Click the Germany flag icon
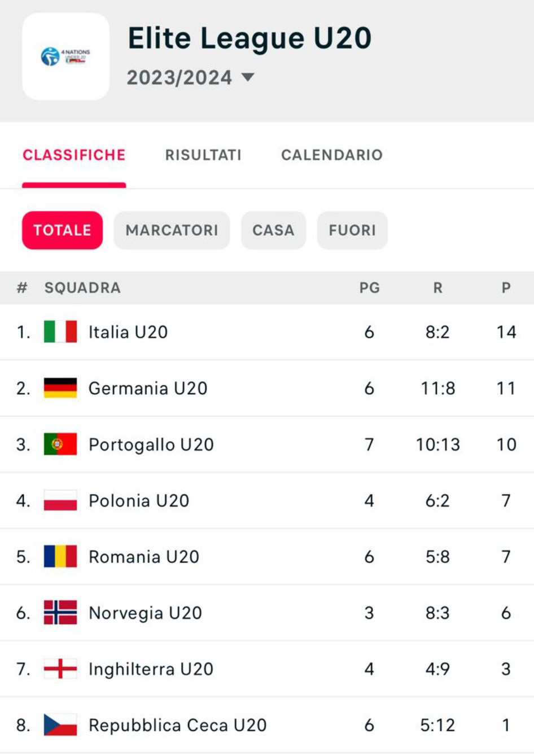This screenshot has width=534, height=756. [60, 388]
